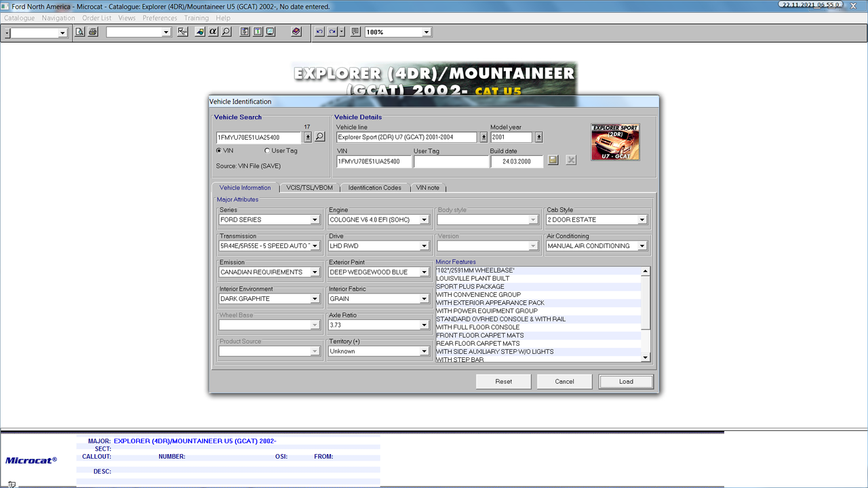Click the Explorer Sport vehicle thumbnail
The image size is (868, 488).
click(x=615, y=142)
